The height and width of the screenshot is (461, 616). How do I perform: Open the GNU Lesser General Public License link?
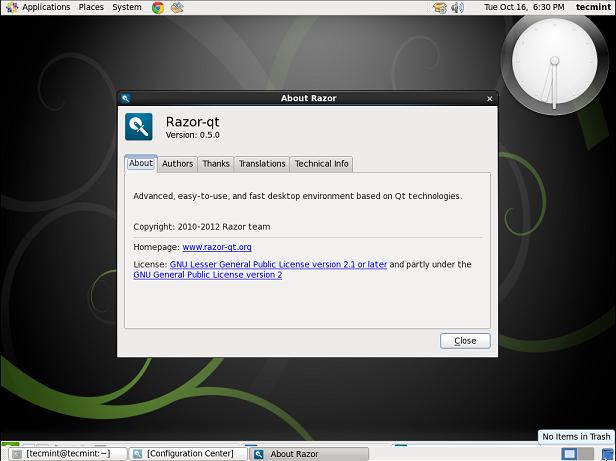[278, 264]
